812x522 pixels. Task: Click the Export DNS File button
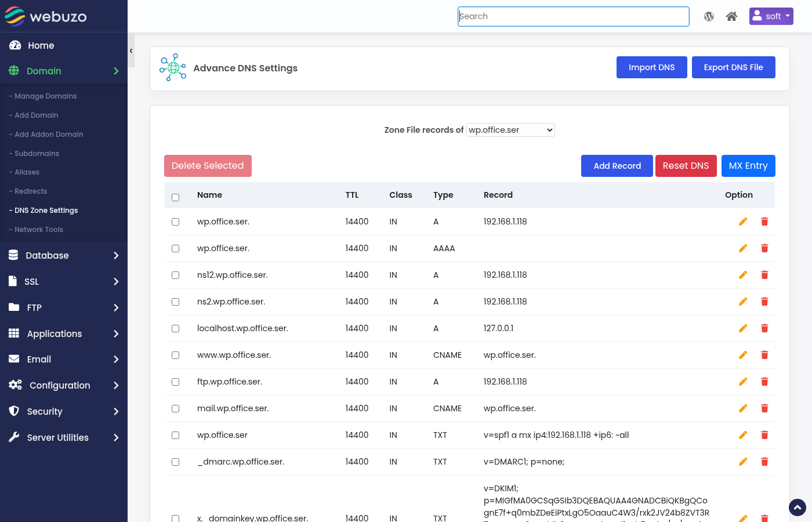click(733, 67)
